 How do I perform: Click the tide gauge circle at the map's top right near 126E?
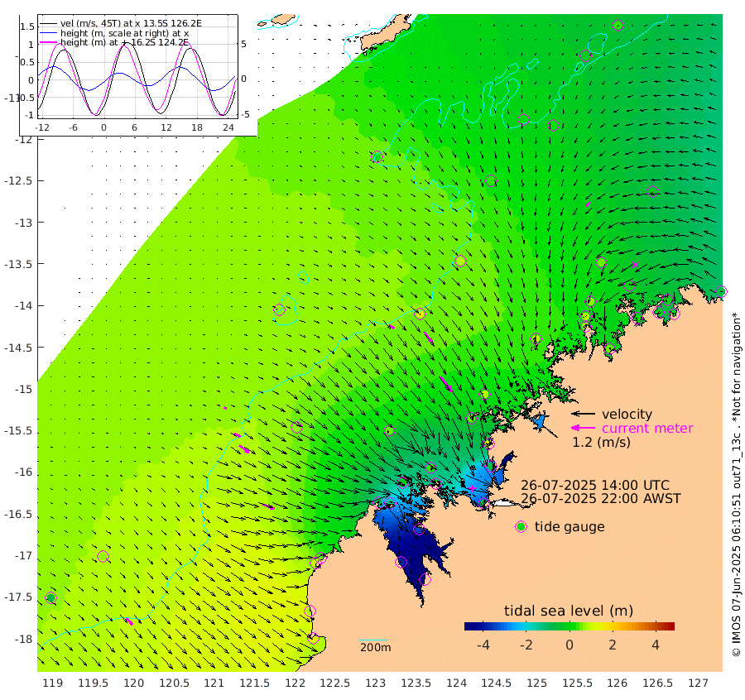click(618, 25)
